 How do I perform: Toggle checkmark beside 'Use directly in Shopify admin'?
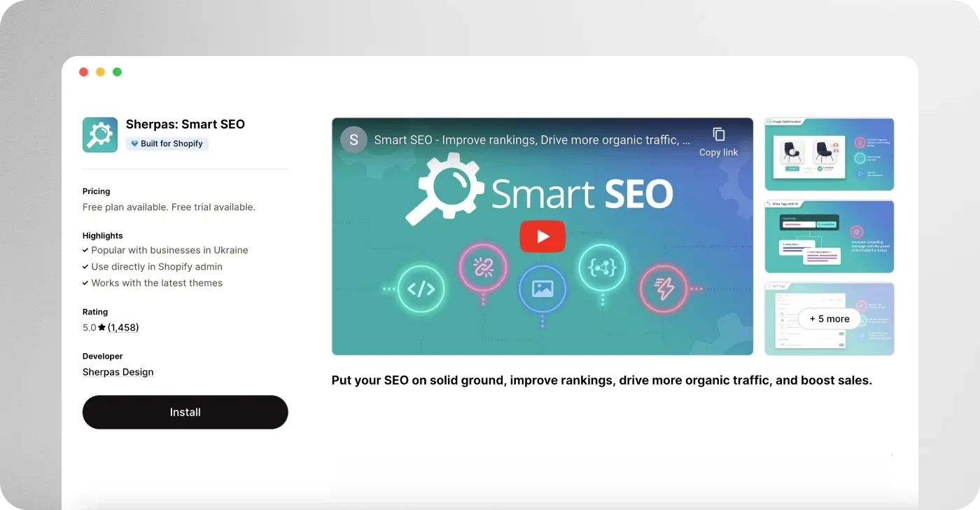point(85,267)
